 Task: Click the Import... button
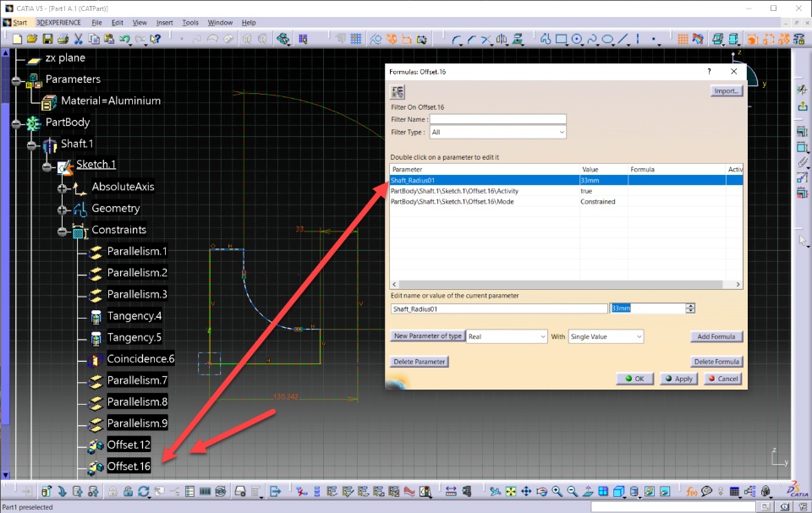[726, 91]
